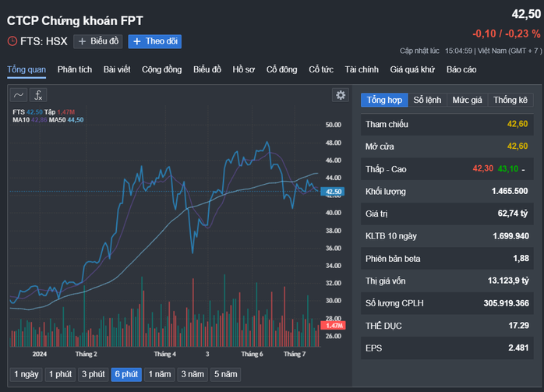Switch to the Tổng quan tab
Image resolution: width=544 pixels, height=392 pixels.
coord(26,69)
